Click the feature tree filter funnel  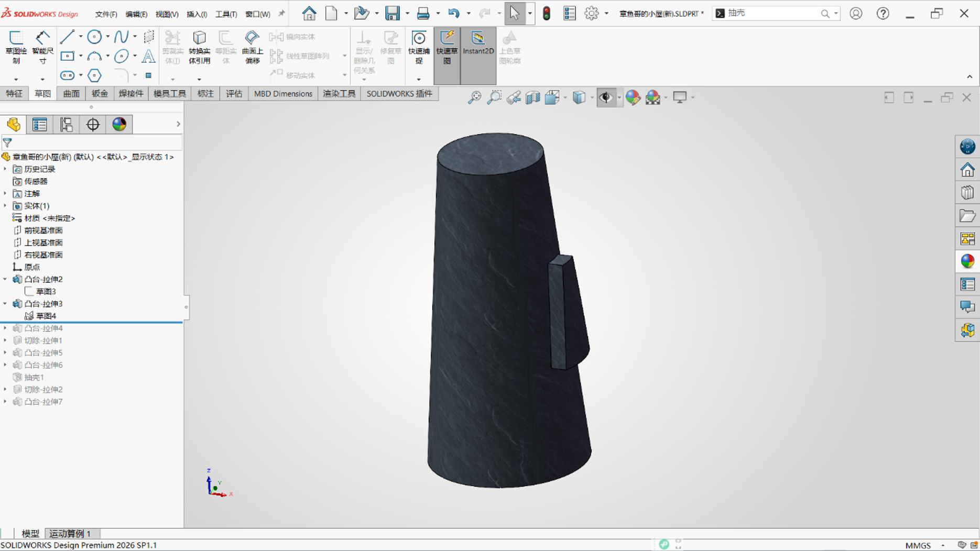(x=7, y=142)
